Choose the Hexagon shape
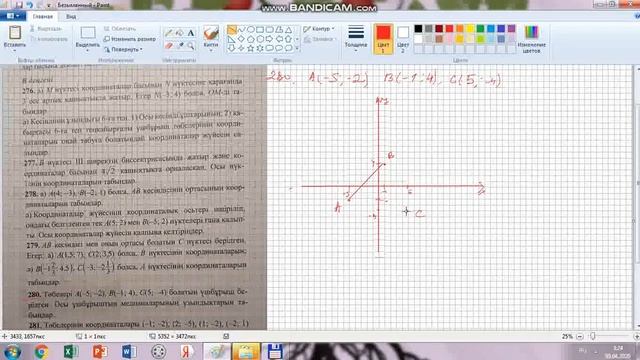The width and height of the screenshot is (640, 360). pyautogui.click(x=260, y=39)
